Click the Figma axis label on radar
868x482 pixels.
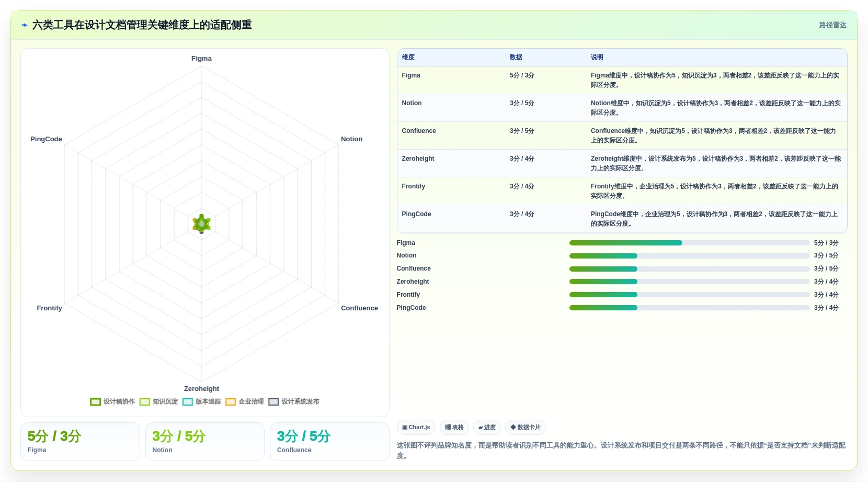[x=201, y=59]
